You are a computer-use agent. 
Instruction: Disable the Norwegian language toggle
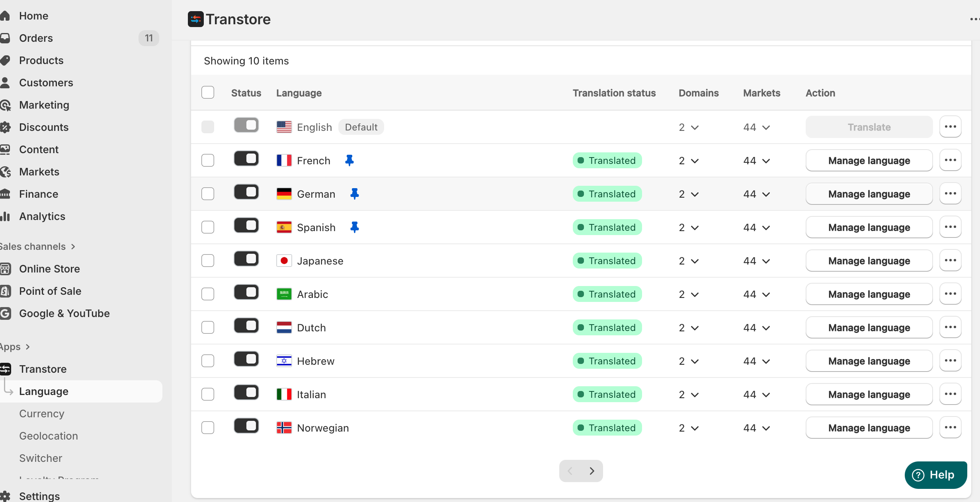[x=246, y=426]
